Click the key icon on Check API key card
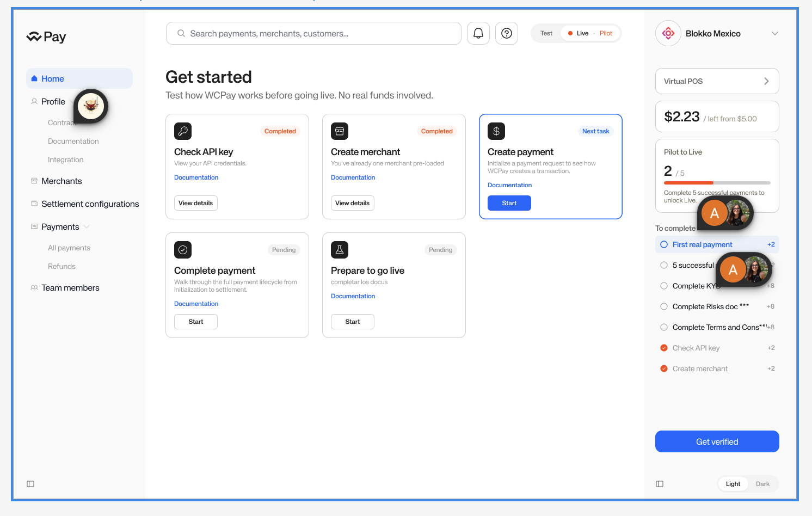812x516 pixels. click(183, 131)
